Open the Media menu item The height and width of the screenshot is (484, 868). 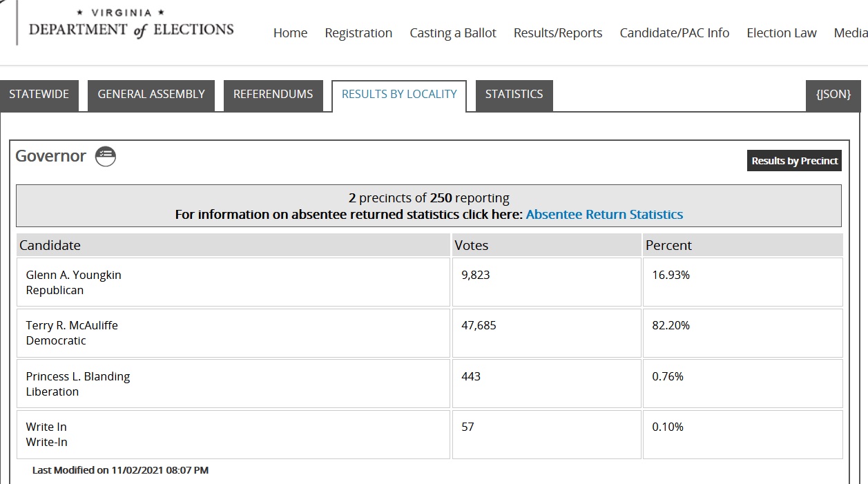851,33
